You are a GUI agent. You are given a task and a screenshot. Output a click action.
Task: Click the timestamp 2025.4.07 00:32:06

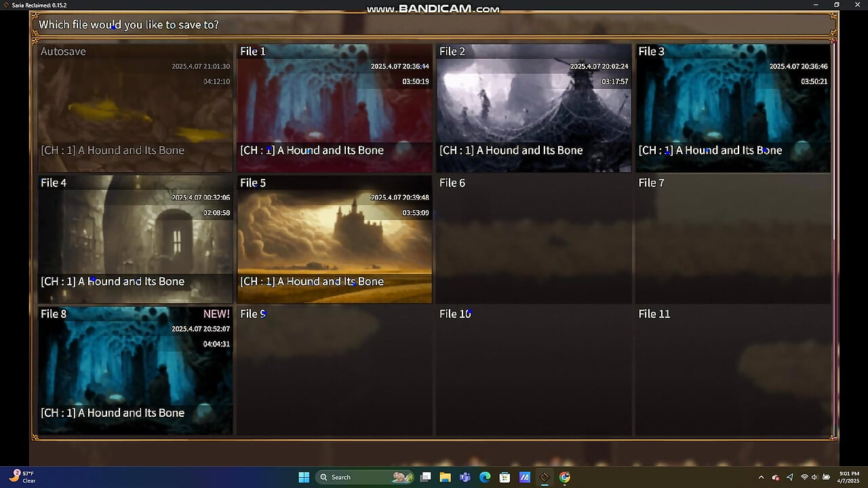click(x=201, y=198)
